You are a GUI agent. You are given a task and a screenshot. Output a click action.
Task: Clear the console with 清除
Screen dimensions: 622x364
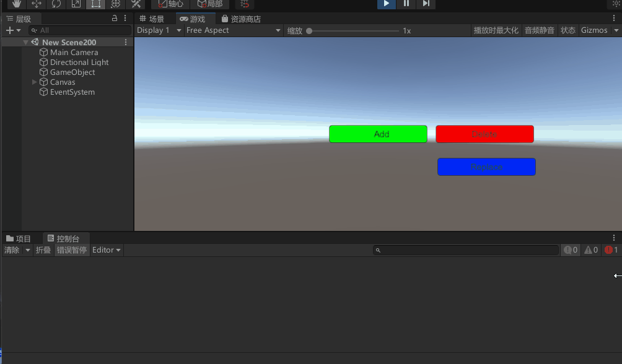[12, 250]
